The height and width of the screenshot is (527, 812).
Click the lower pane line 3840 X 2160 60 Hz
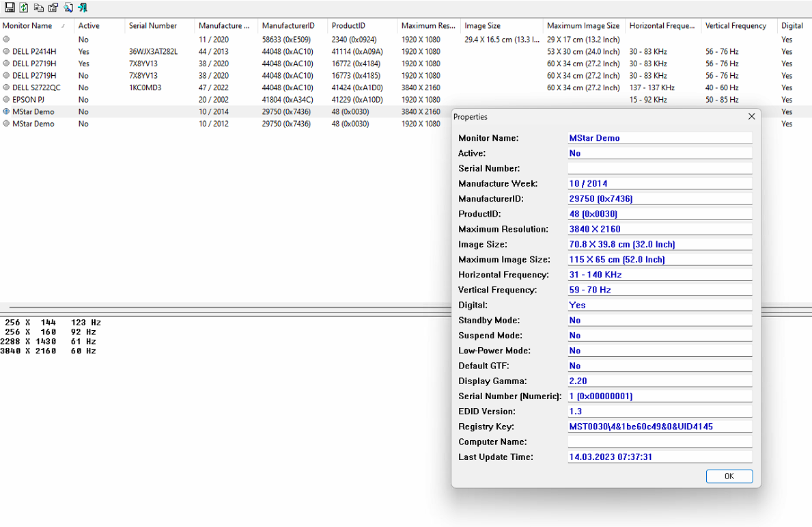click(48, 351)
